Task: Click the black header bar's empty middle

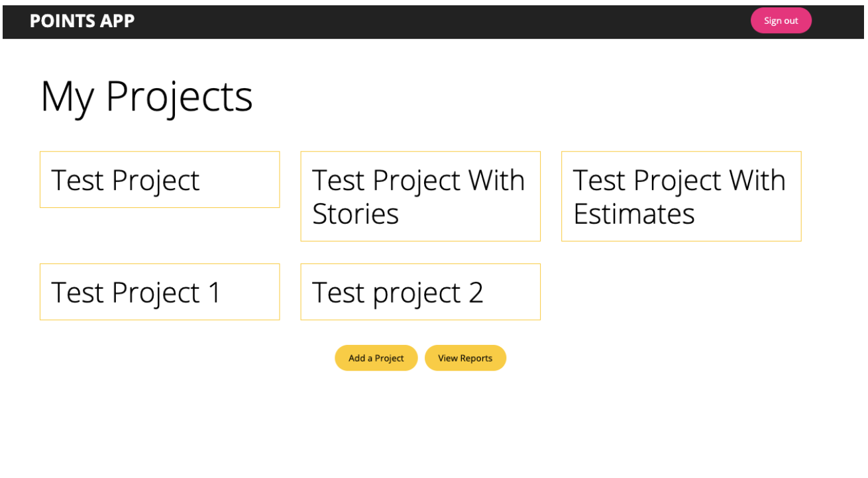Action: pos(437,21)
